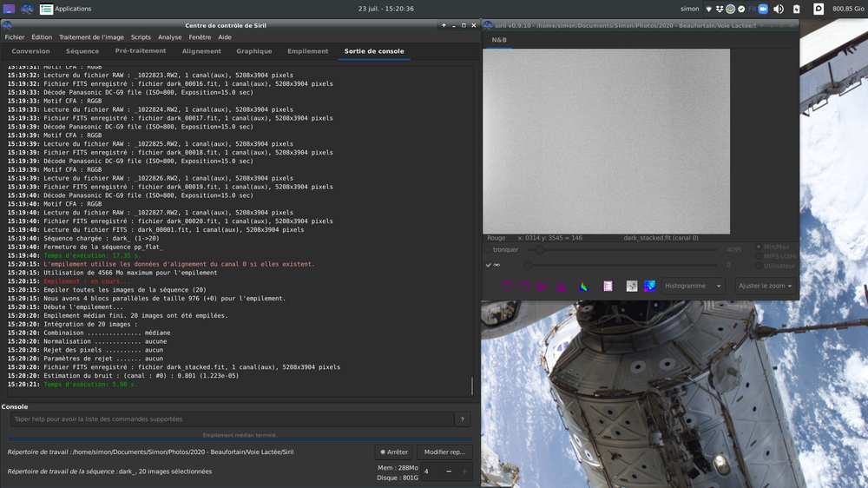Screen dimensions: 868x488
Task: Click the rotate clockwise icon
Action: pos(525,286)
